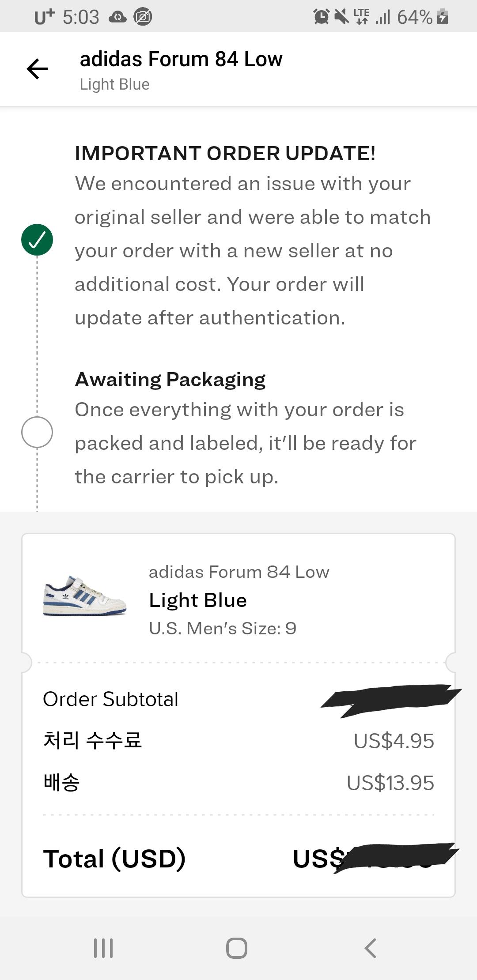Tap the IMPORTANT ORDER UPDATE heading
The image size is (477, 980).
(x=225, y=153)
